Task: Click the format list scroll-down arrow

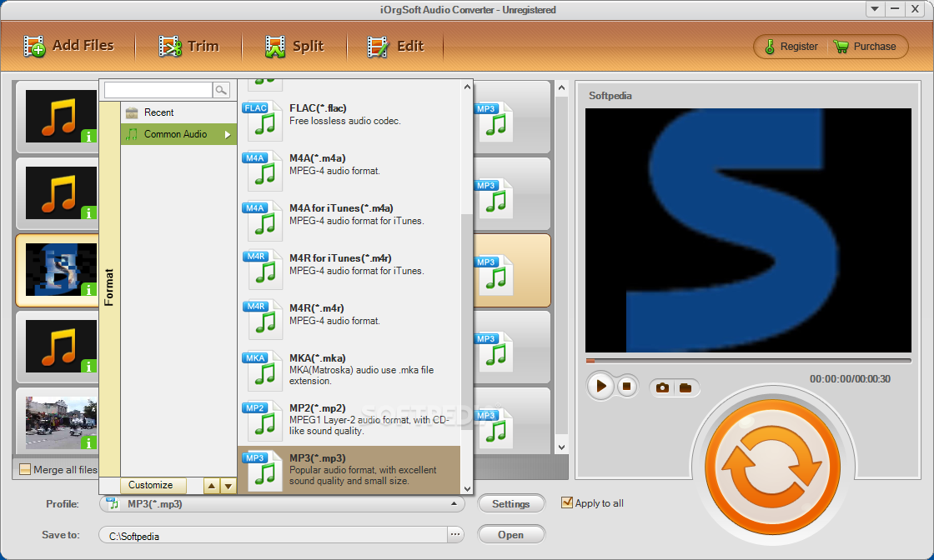Action: pos(467,488)
